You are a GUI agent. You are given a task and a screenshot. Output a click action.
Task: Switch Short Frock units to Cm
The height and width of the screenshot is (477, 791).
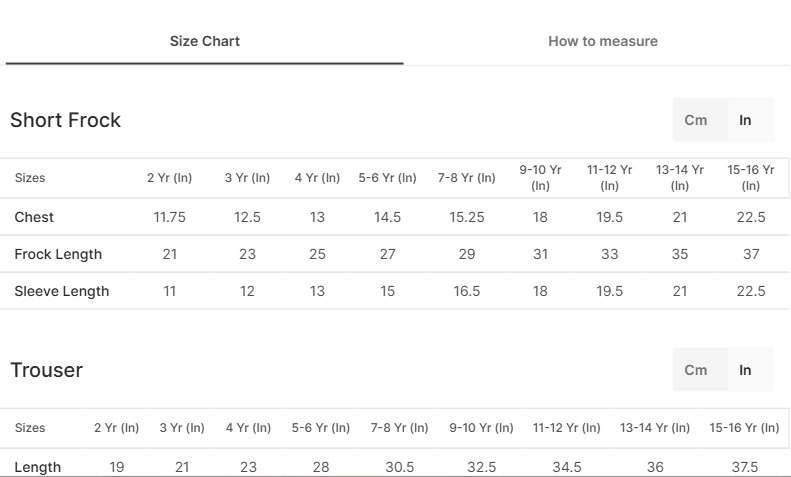click(x=696, y=120)
